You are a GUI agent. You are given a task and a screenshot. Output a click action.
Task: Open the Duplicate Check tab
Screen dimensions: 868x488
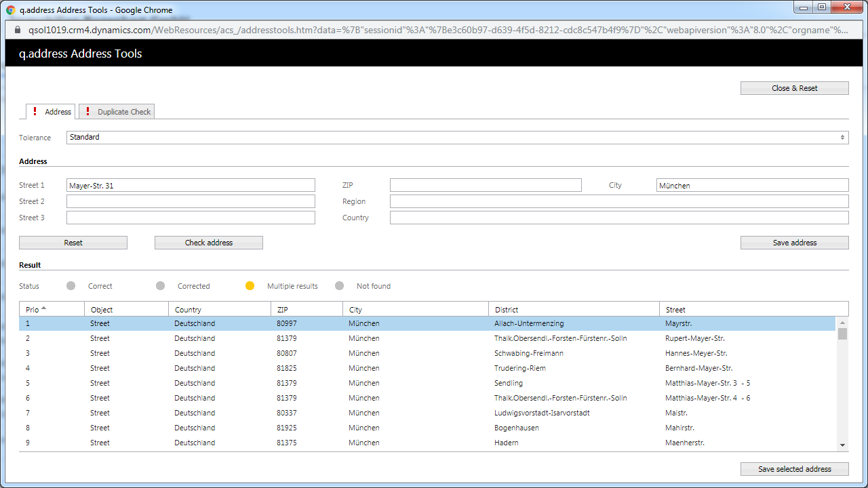(117, 112)
